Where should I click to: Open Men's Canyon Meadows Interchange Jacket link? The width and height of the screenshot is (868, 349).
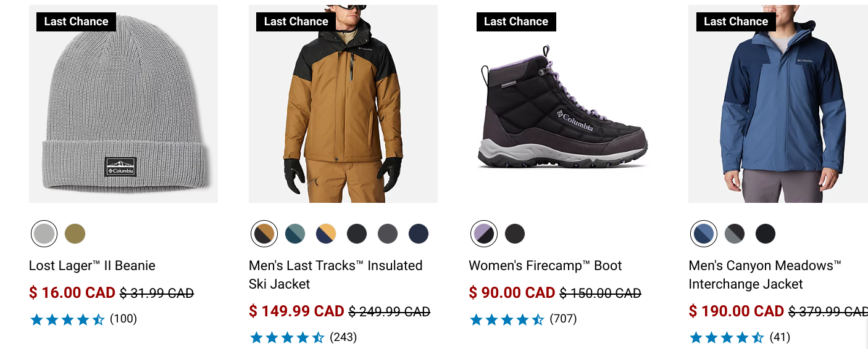pos(765,275)
